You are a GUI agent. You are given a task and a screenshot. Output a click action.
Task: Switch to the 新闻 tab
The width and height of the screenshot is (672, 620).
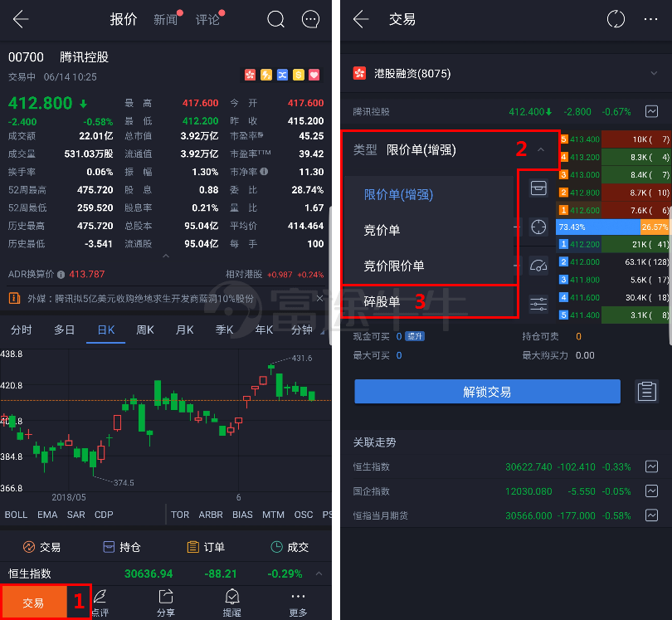(165, 19)
